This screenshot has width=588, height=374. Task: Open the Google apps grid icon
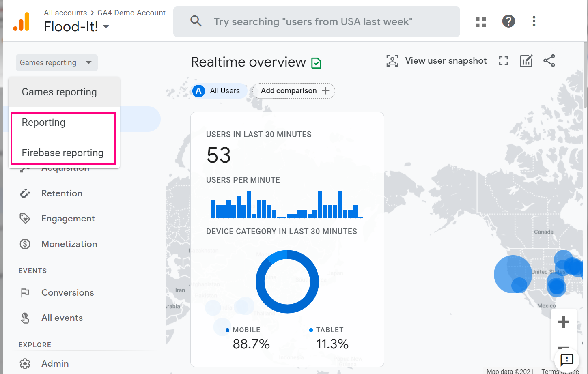coord(480,22)
